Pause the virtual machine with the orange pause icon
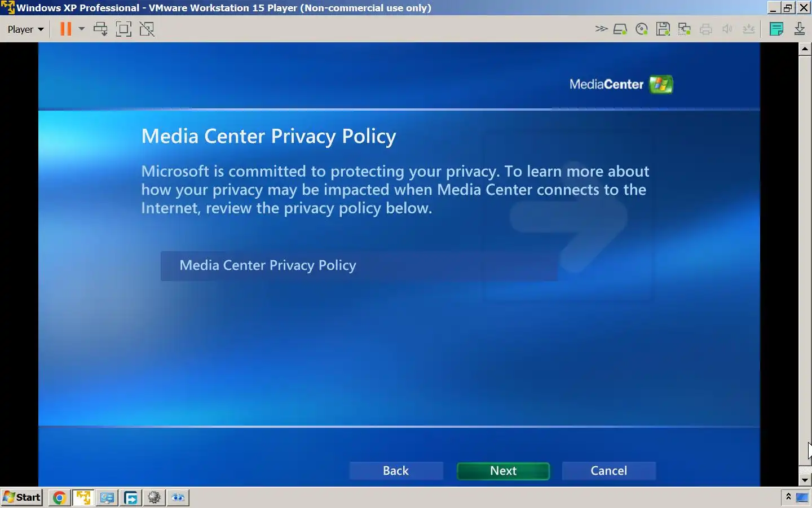The image size is (812, 508). tap(66, 29)
